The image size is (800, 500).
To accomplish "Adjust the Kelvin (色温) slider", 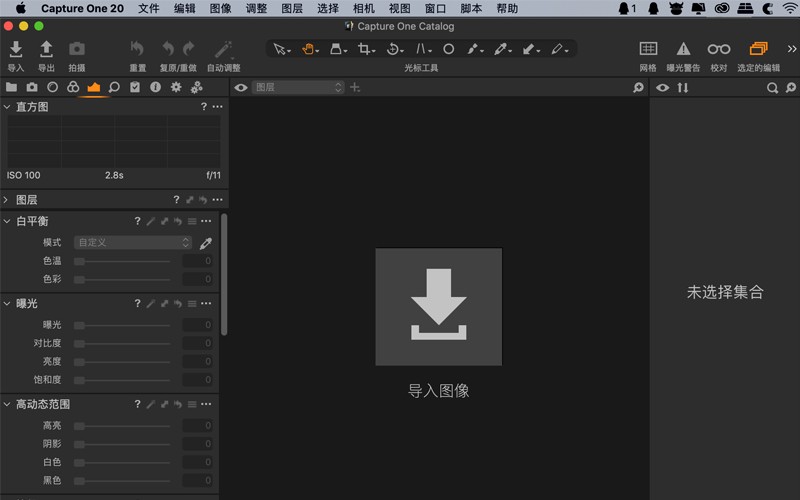I will 122,261.
